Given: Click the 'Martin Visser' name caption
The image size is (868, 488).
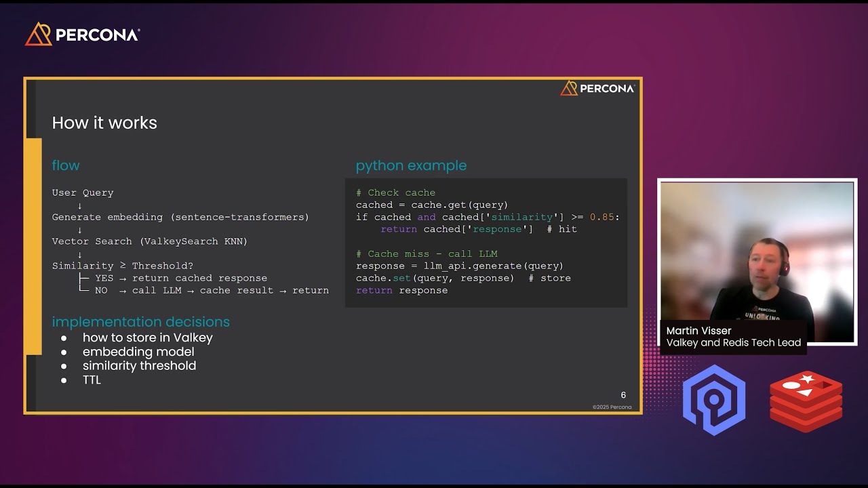Looking at the screenshot, I should point(698,331).
